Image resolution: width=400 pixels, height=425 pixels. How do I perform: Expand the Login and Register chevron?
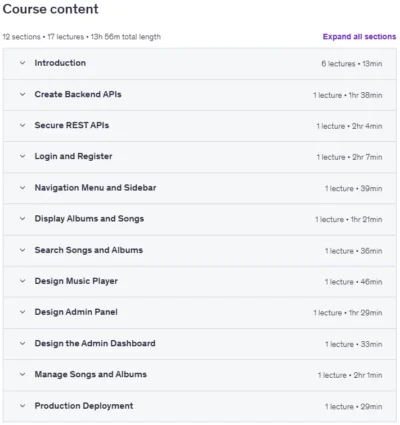22,156
